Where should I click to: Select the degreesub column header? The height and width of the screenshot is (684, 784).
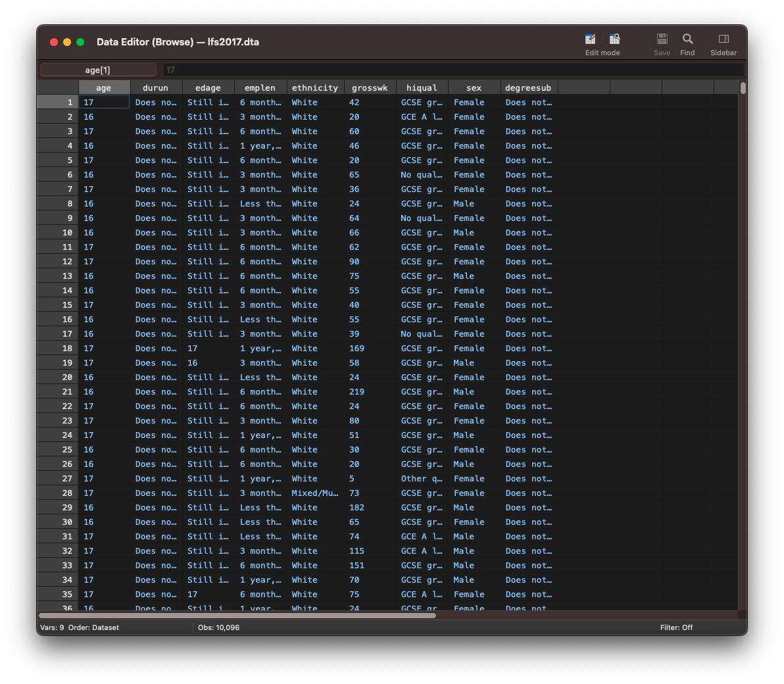coord(528,87)
